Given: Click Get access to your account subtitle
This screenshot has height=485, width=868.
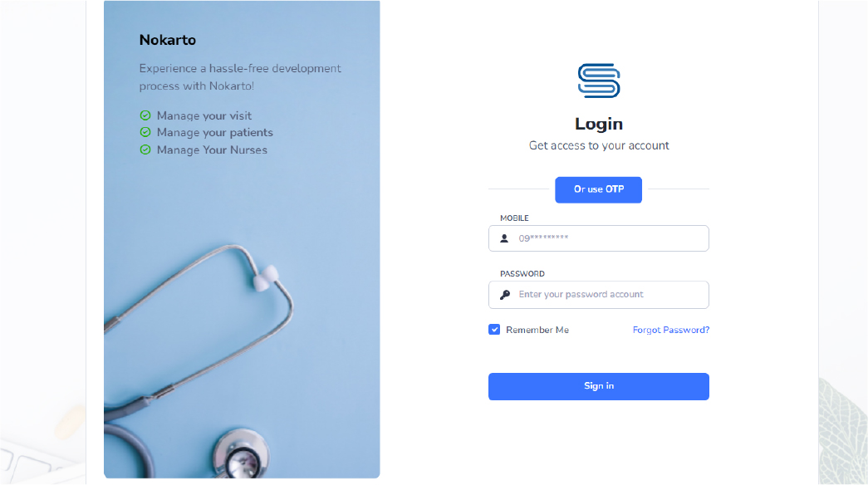Looking at the screenshot, I should 598,145.
